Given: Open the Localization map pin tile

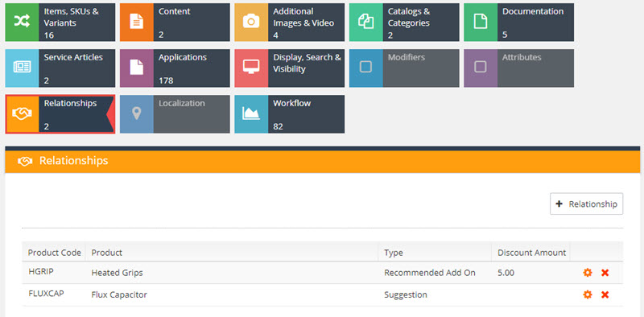Looking at the screenshot, I should 175,114.
